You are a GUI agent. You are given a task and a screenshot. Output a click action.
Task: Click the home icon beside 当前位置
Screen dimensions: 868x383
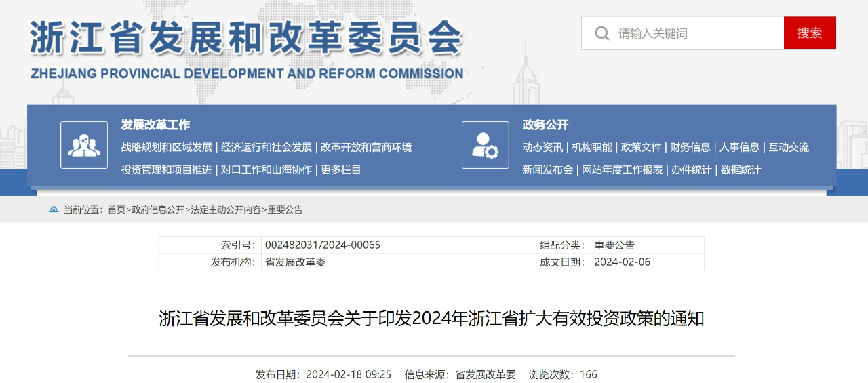pos(54,210)
